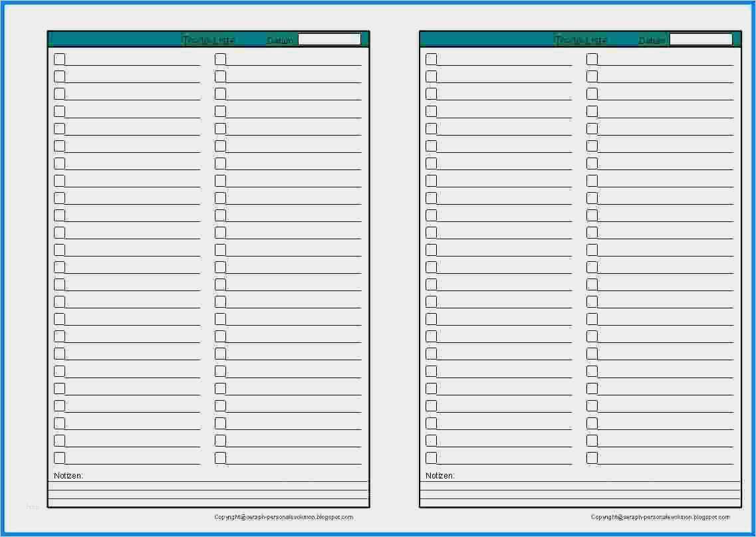The image size is (756, 537).
Task: Tick the top checkbox in right page's second column
Action: pos(592,58)
